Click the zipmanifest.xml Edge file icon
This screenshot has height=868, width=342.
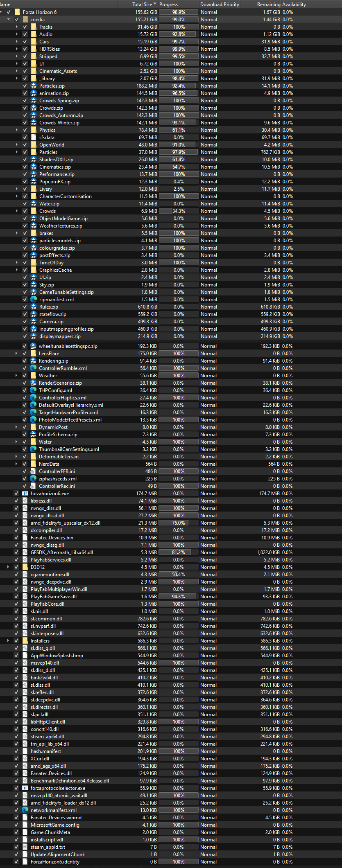(34, 300)
